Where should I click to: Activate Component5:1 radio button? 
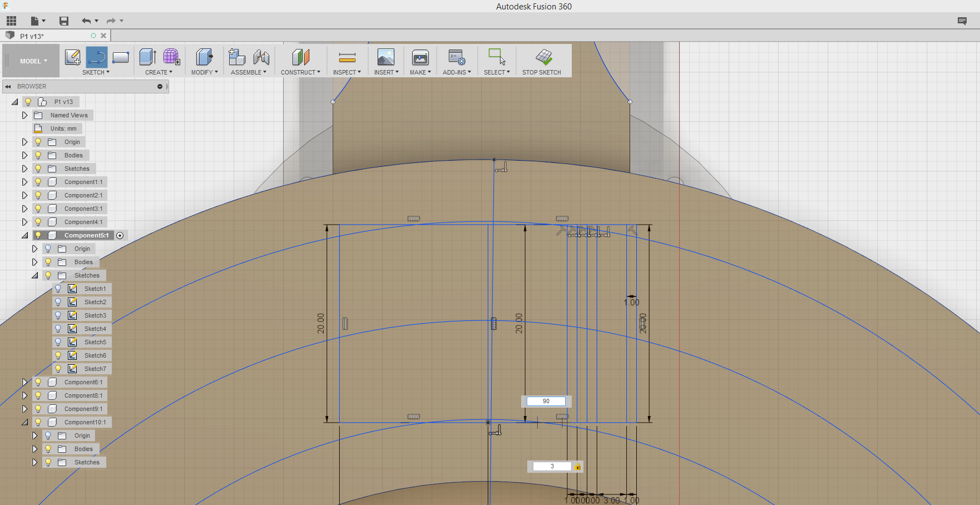click(x=120, y=235)
